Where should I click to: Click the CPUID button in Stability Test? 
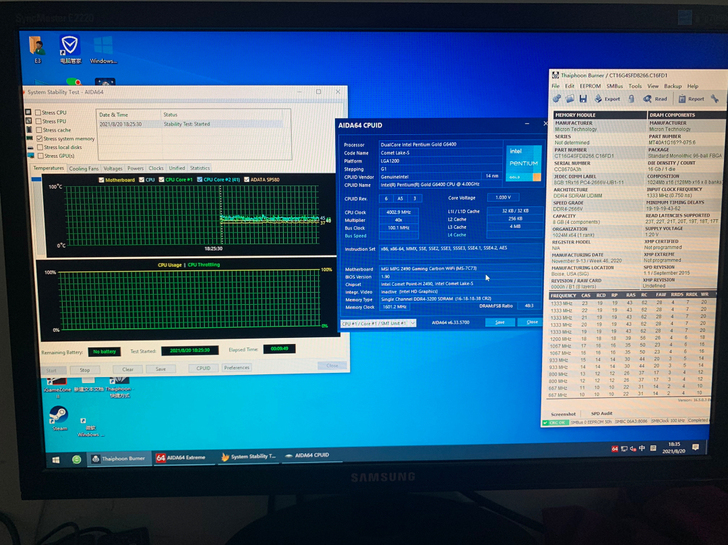click(x=203, y=368)
